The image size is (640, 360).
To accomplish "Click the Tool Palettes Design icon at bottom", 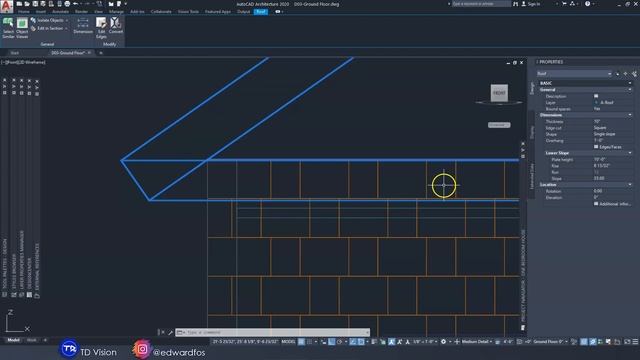I will [x=5, y=294].
